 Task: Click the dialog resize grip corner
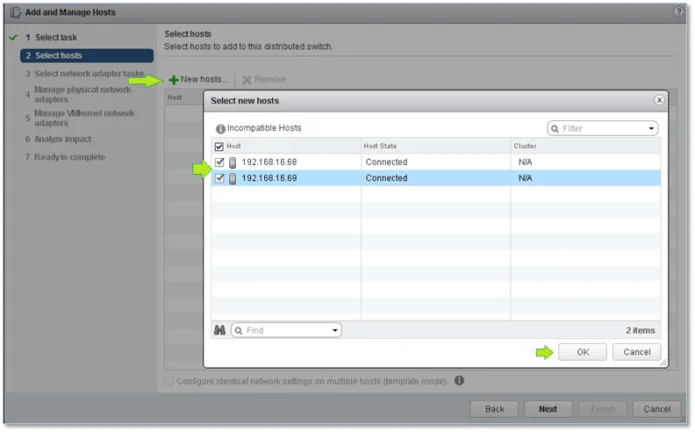(663, 363)
